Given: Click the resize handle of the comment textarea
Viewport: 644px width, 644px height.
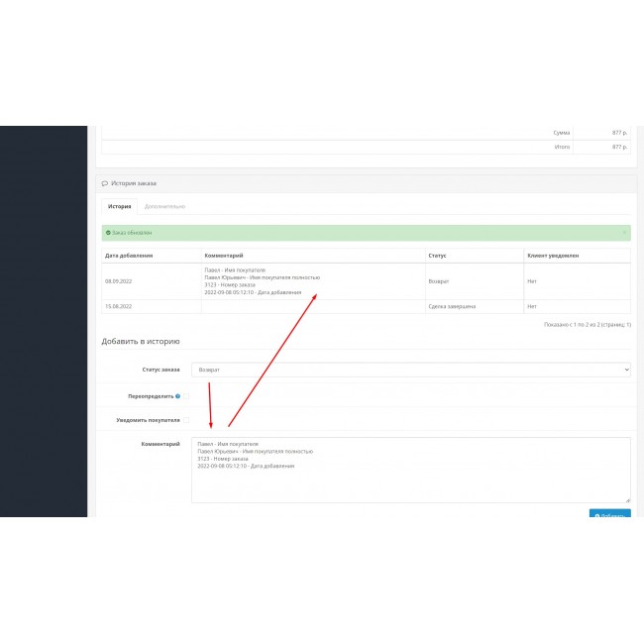Looking at the screenshot, I should coord(627,500).
